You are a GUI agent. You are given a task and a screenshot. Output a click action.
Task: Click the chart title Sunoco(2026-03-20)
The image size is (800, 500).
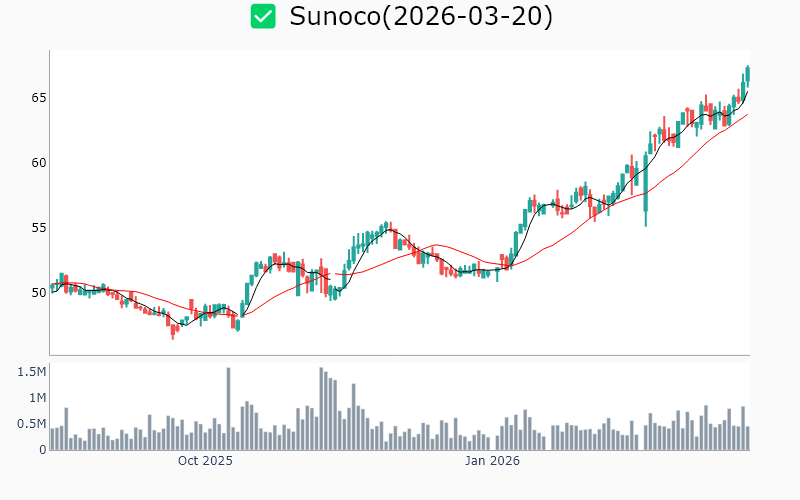tap(420, 16)
